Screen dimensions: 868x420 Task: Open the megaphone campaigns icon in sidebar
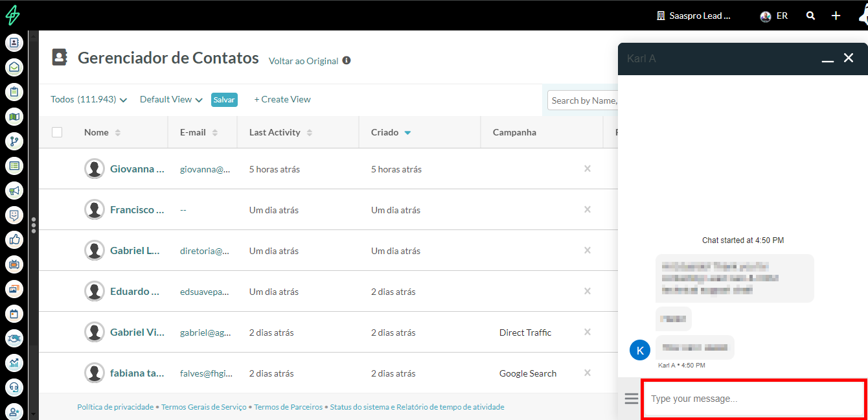pos(14,191)
